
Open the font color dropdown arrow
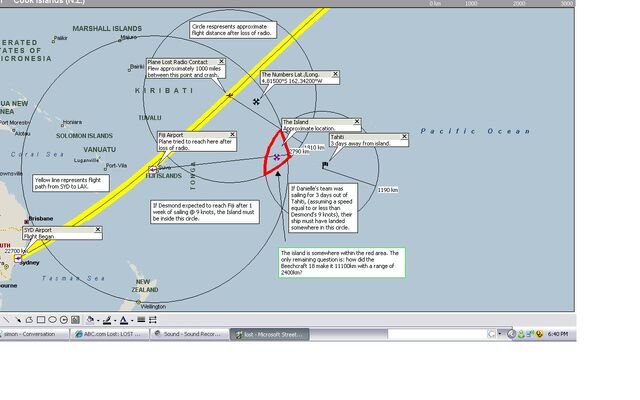[131, 320]
